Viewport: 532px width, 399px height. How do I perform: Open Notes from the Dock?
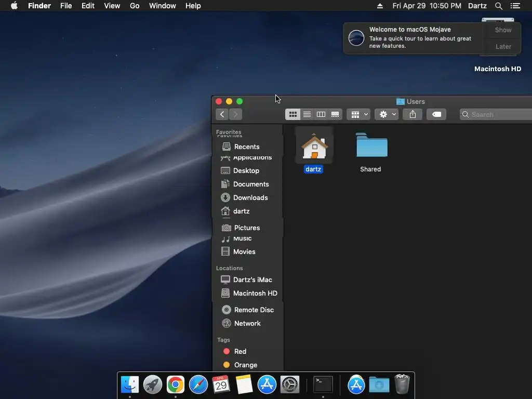tap(244, 385)
